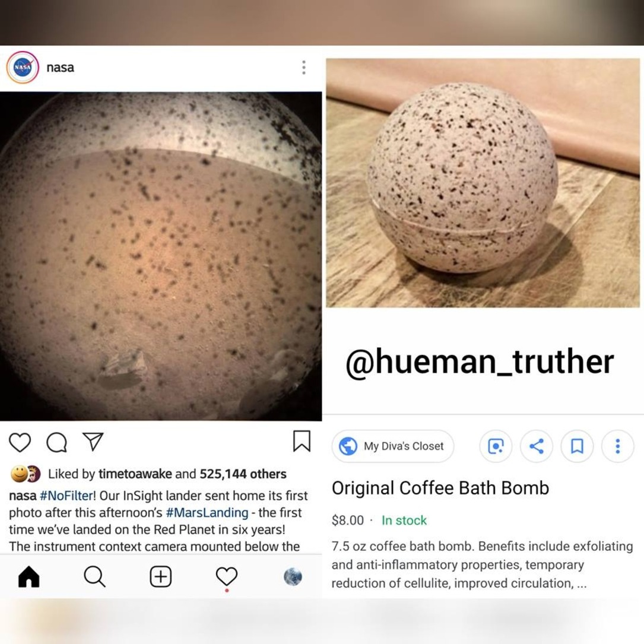
Task: Like the NASA post with the heart icon
Action: coord(20,442)
